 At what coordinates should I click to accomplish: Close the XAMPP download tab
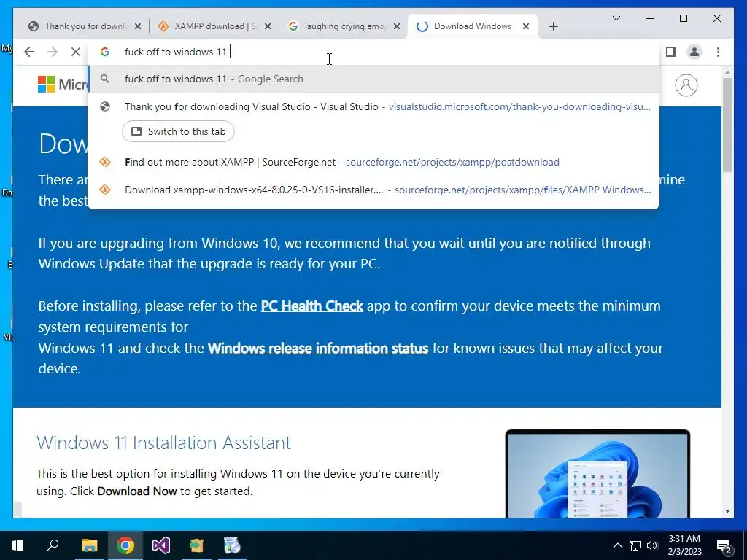coord(267,26)
